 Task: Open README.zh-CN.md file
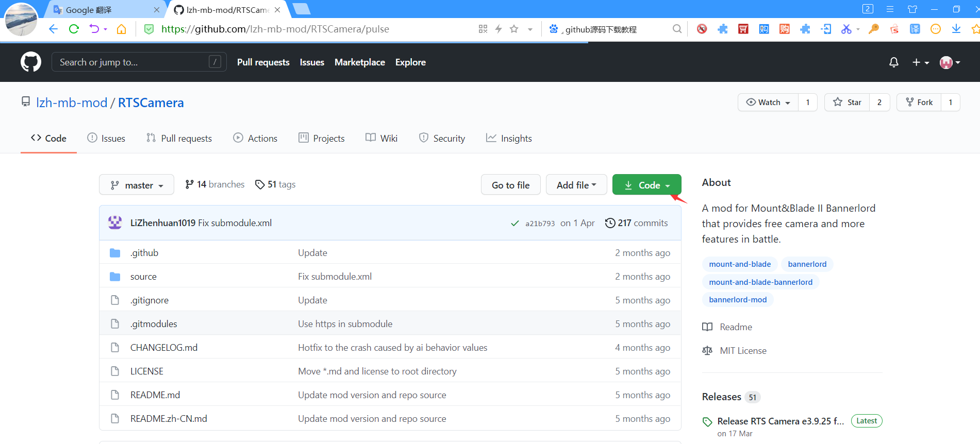tap(169, 419)
